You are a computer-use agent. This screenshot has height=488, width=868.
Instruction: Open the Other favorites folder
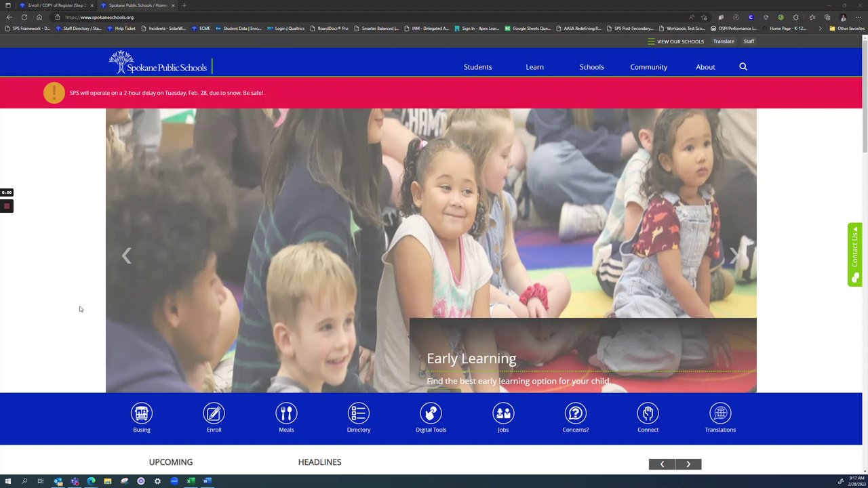(x=847, y=28)
